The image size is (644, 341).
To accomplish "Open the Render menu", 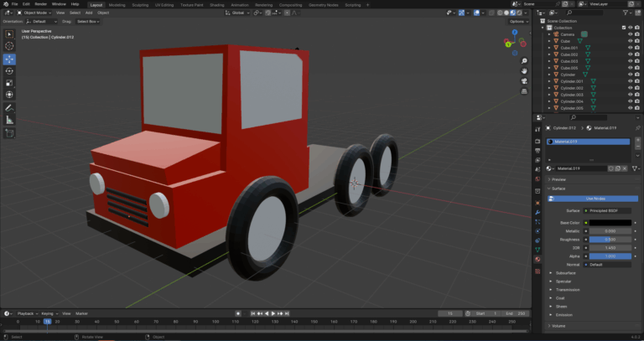I will [x=40, y=4].
